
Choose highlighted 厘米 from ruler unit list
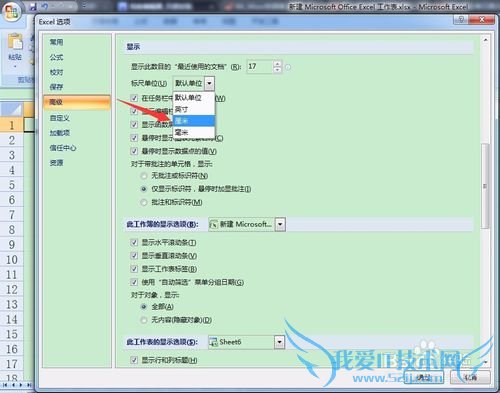coord(194,121)
